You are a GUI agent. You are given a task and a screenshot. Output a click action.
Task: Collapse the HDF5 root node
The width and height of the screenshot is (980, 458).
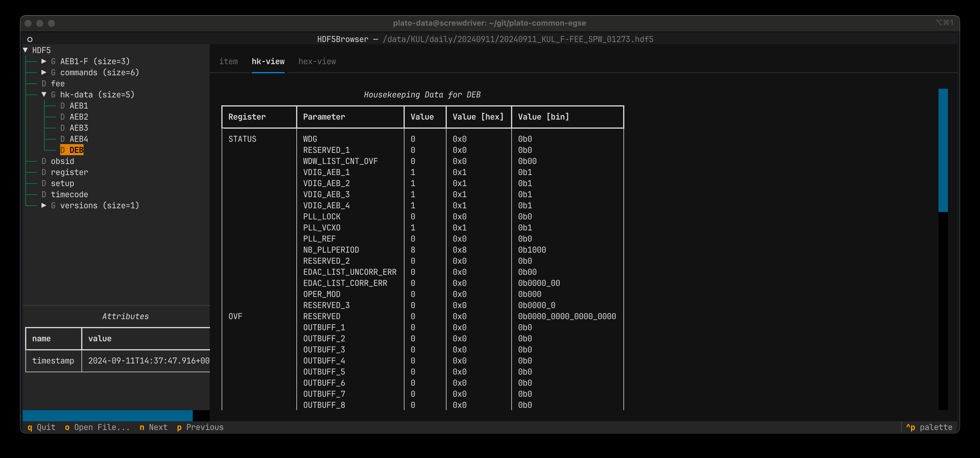tap(25, 50)
